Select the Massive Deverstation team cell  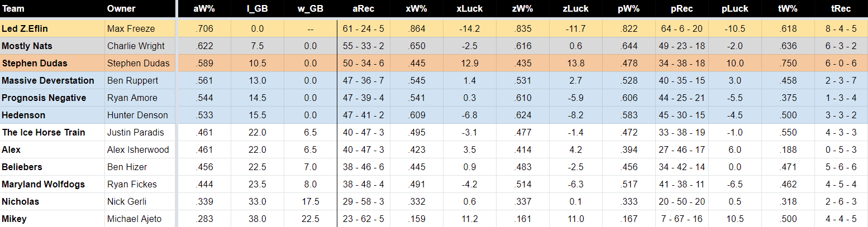coord(53,80)
